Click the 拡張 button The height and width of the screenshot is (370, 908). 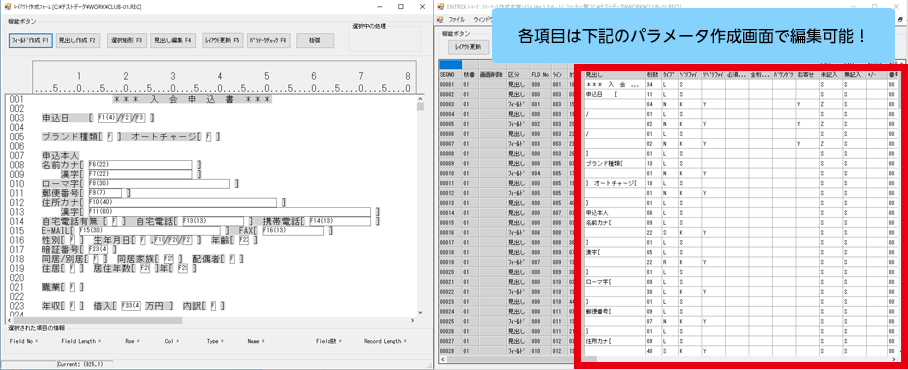tap(314, 41)
